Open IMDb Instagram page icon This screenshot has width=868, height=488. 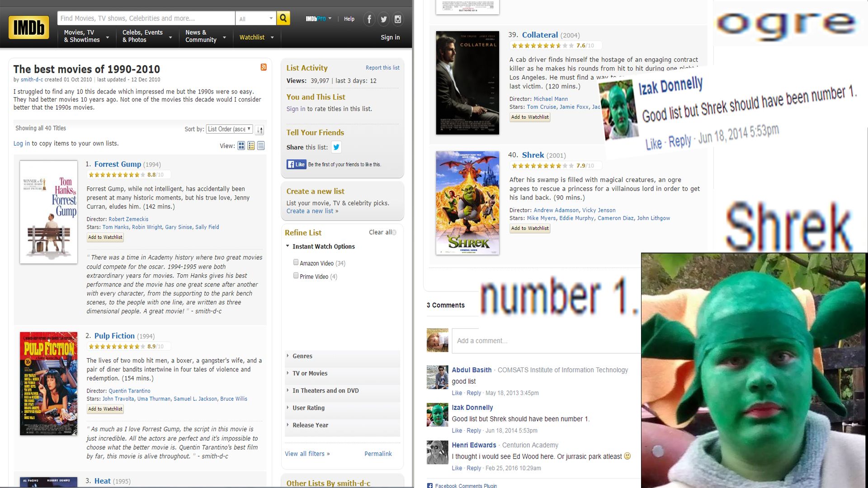click(398, 19)
